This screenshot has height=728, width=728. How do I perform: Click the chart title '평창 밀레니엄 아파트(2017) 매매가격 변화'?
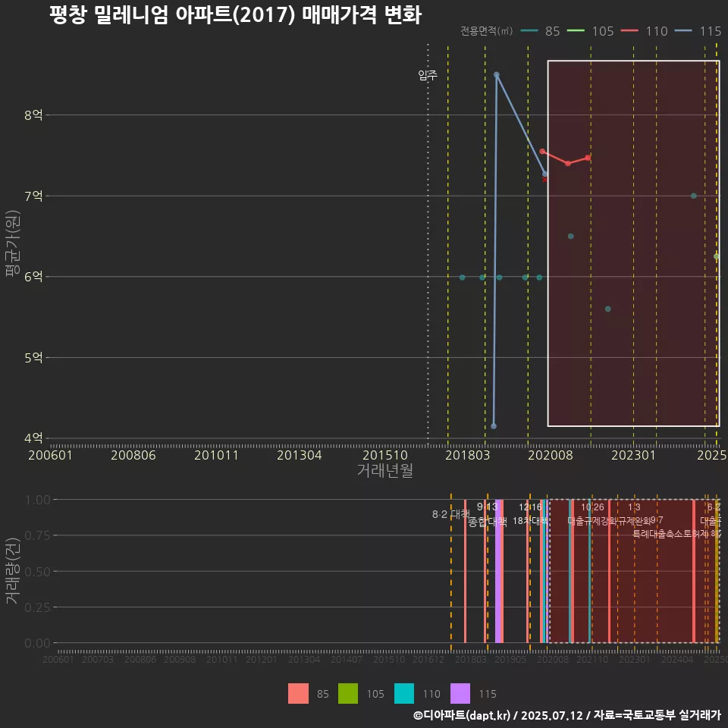[x=235, y=15]
